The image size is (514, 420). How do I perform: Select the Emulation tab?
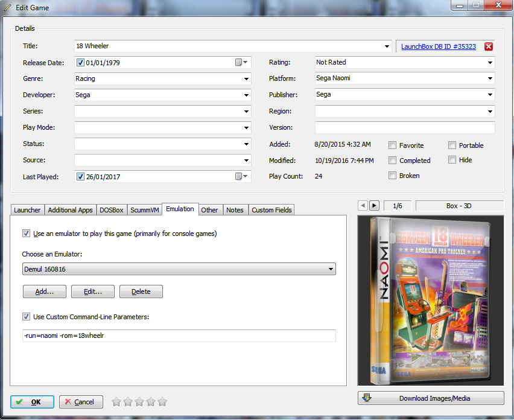pyautogui.click(x=180, y=209)
